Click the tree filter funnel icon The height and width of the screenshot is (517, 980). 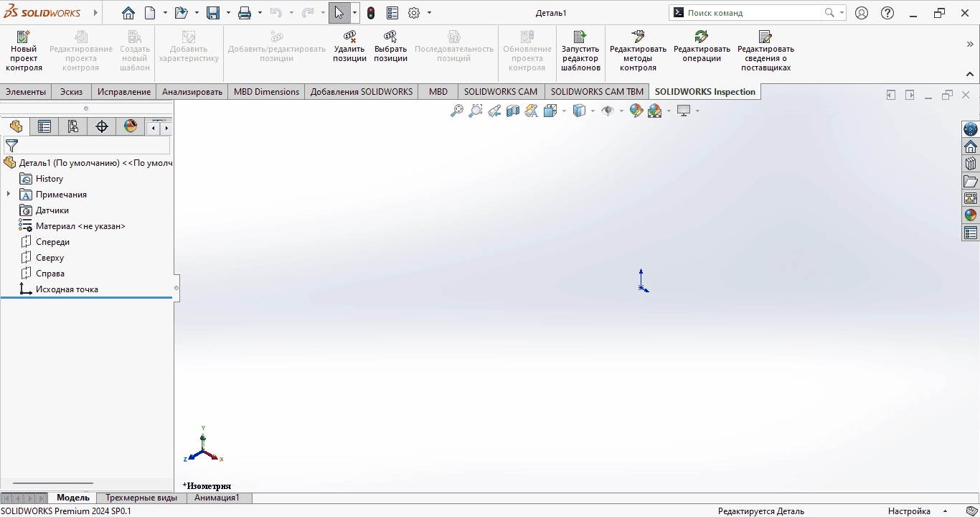click(x=11, y=146)
